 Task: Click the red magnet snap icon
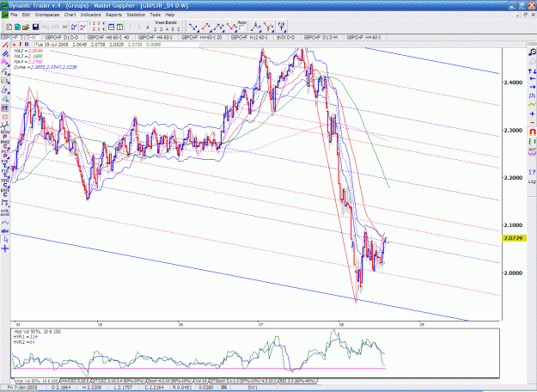tap(532, 132)
